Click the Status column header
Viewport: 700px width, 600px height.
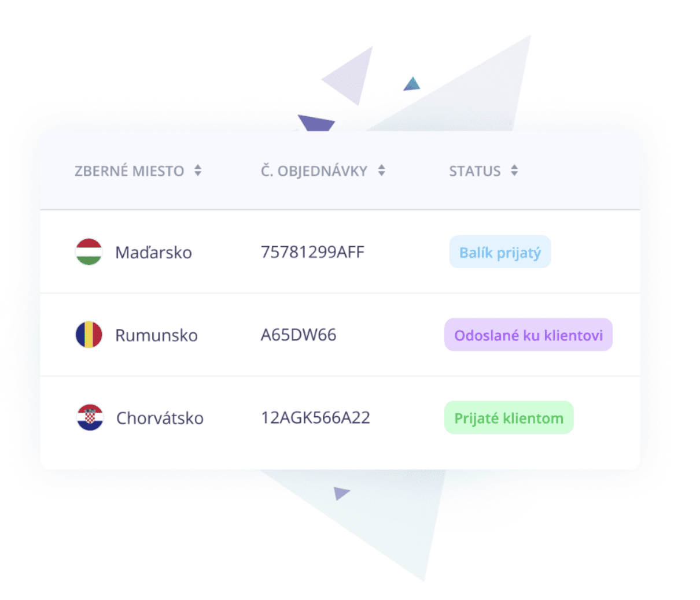click(475, 171)
